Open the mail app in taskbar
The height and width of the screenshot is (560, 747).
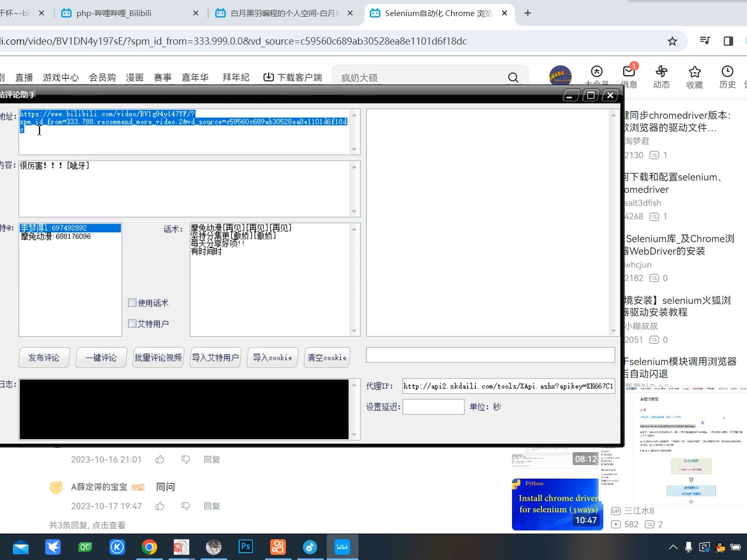tap(21, 547)
